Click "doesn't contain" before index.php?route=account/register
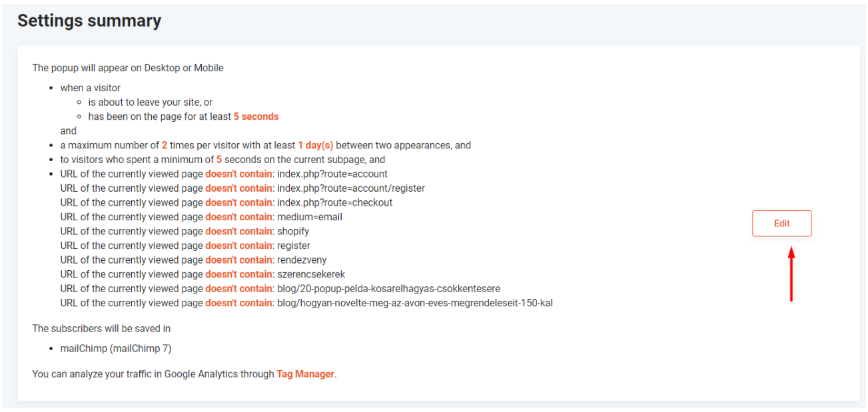Screen dimensions: 868x412 [x=240, y=188]
